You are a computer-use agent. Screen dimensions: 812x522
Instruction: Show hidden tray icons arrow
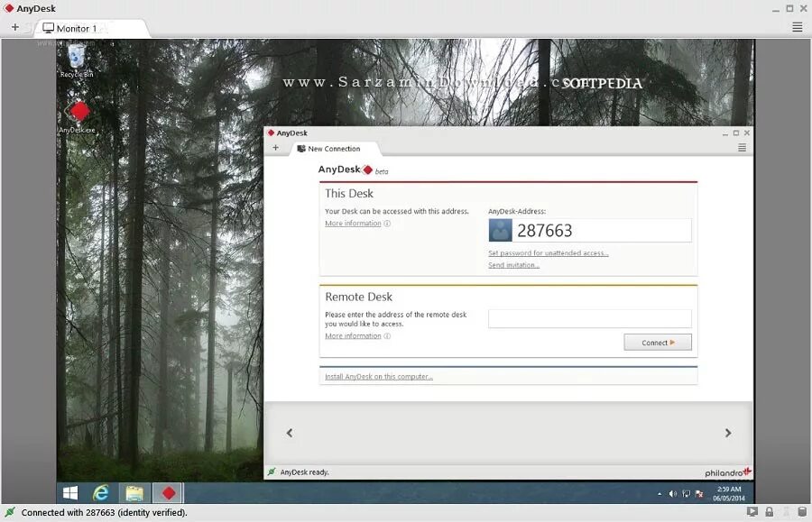pyautogui.click(x=660, y=494)
